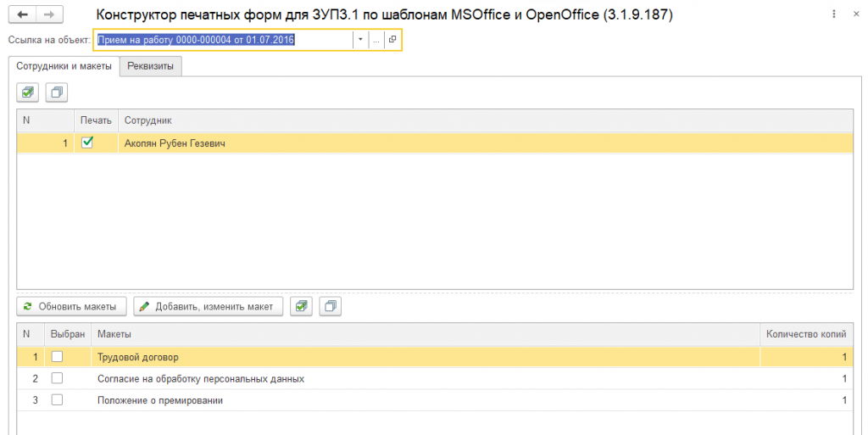Uncheck all templates with the lower uncheck-all icon
Viewport: 868px width, 435px height.
click(329, 306)
